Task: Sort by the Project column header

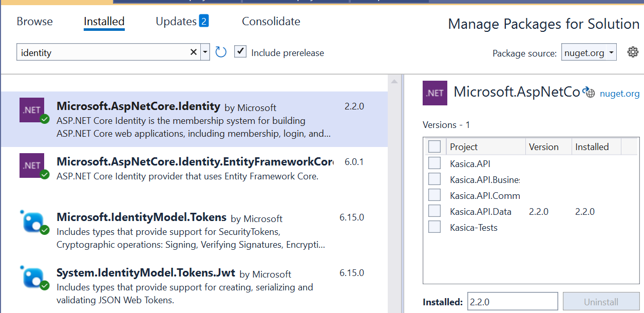Action: pyautogui.click(x=486, y=146)
